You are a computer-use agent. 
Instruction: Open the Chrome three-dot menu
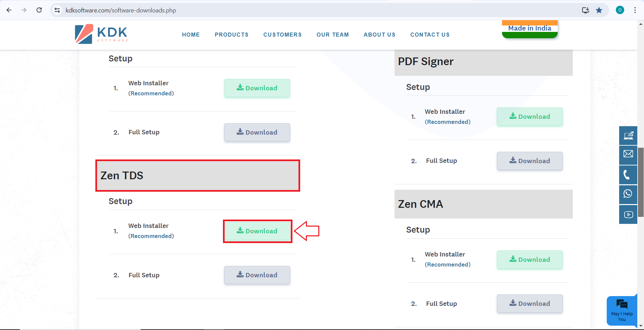coord(635,10)
